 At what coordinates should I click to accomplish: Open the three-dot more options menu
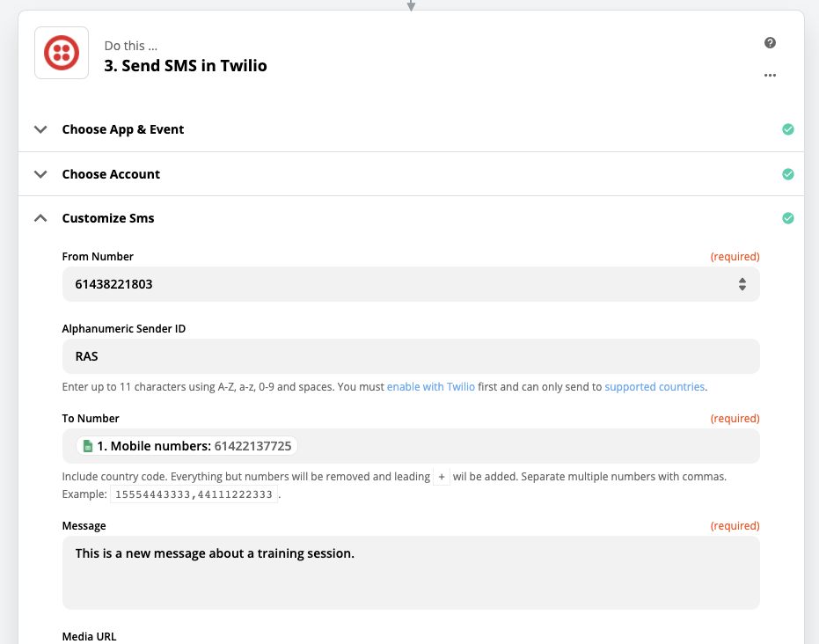(x=770, y=75)
